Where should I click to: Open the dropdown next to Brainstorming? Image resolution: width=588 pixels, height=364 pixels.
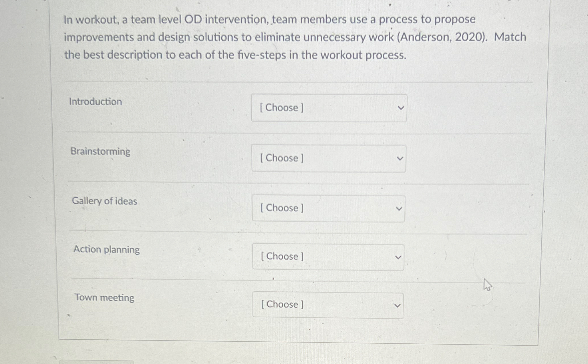[328, 158]
